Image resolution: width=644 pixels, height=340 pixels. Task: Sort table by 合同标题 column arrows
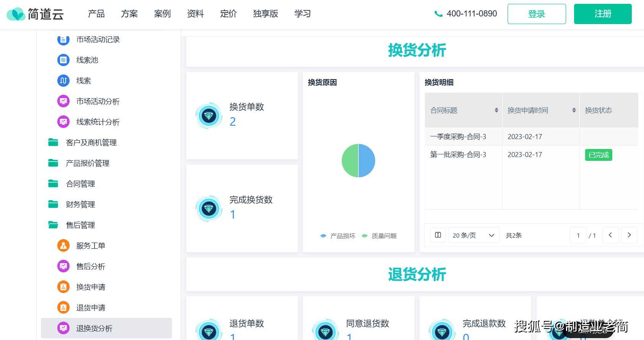point(496,110)
